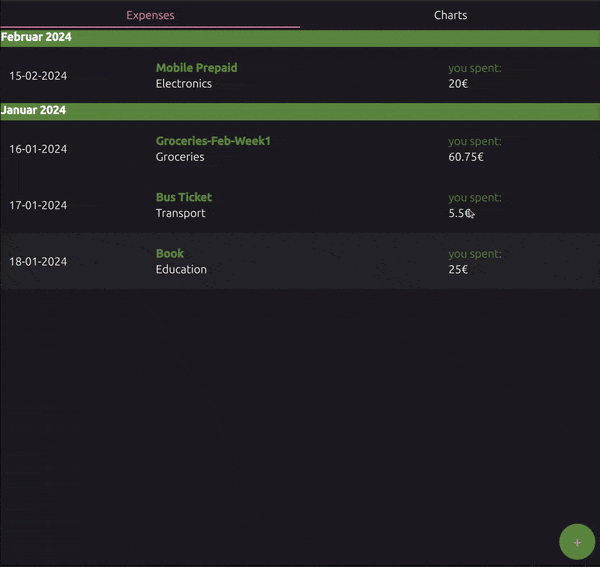
Task: Click the Januar 2024 month header
Action: (x=33, y=110)
